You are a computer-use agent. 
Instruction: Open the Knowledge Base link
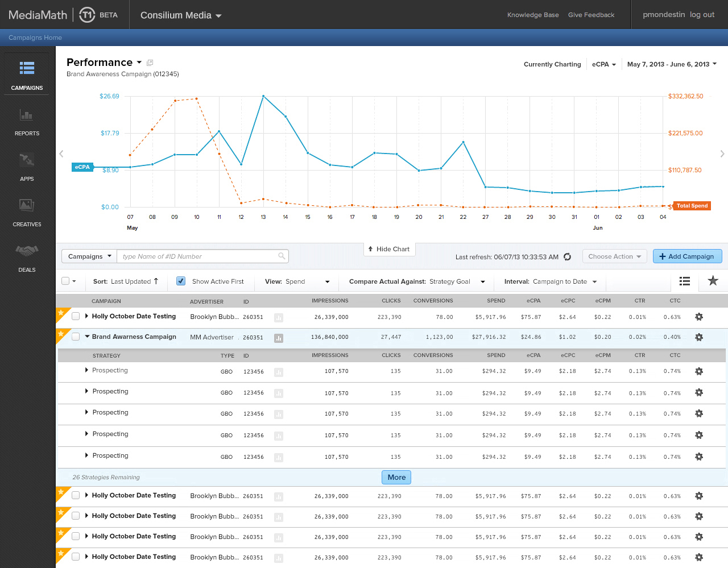(x=533, y=15)
